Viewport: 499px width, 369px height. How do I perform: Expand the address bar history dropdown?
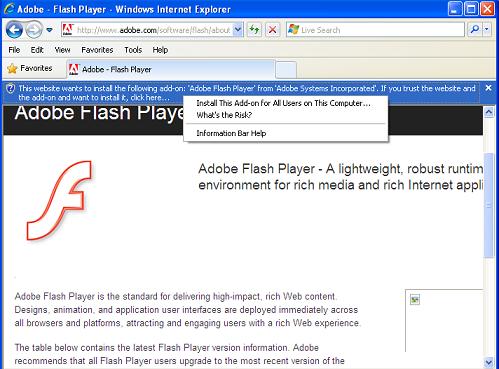pyautogui.click(x=238, y=30)
